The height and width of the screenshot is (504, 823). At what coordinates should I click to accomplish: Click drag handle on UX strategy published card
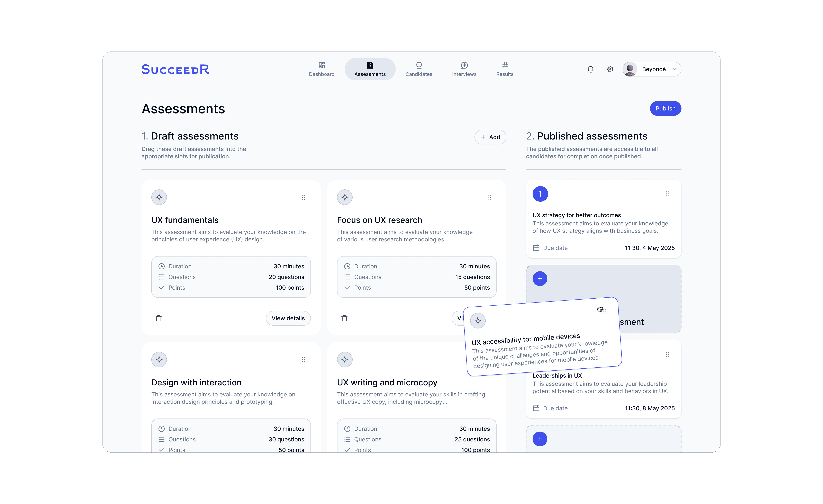coord(667,194)
